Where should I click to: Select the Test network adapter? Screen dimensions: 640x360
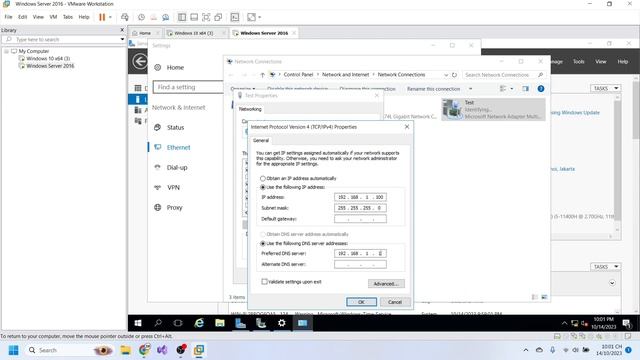(x=493, y=110)
